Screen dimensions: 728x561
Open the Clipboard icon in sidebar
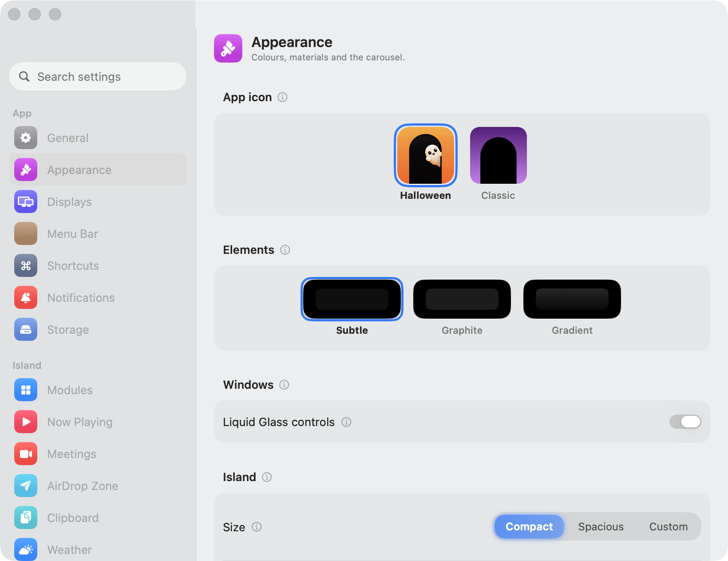[26, 518]
